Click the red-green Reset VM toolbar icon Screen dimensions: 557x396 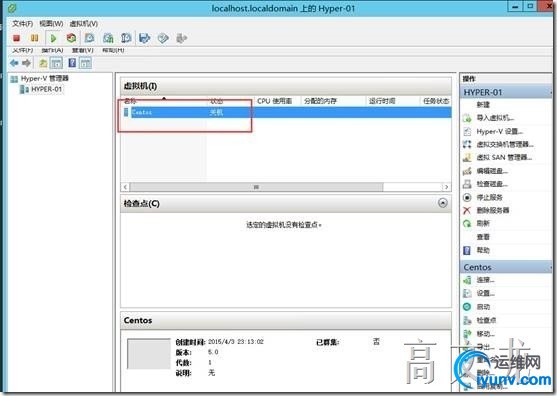coord(71,38)
